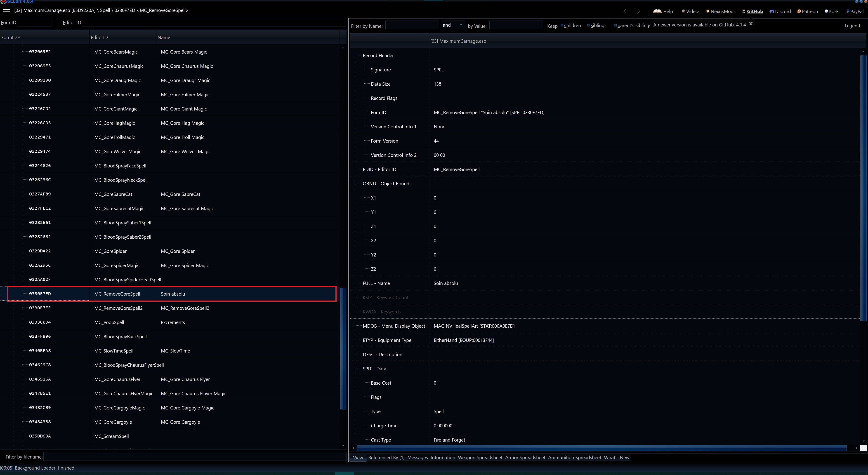Click the EitherHand equipment type value
This screenshot has width=868, height=475.
463,340
